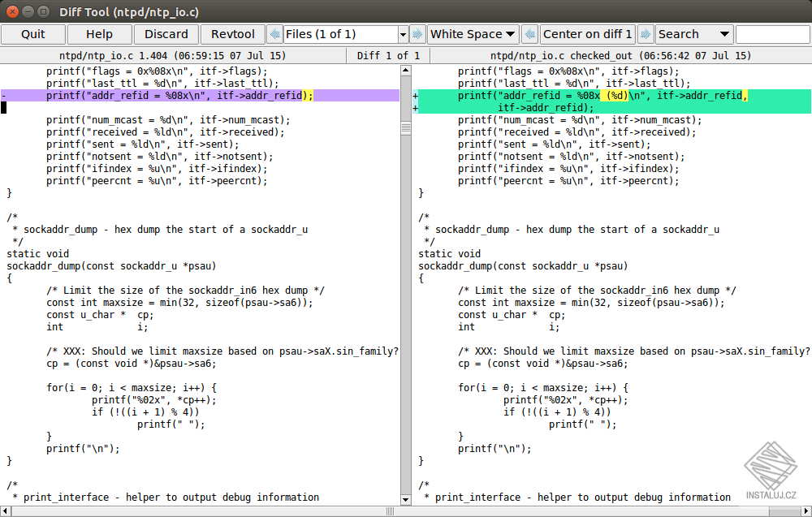The image size is (812, 517).
Task: Click the bottom horizontal scrollbar thumb
Action: click(x=390, y=512)
